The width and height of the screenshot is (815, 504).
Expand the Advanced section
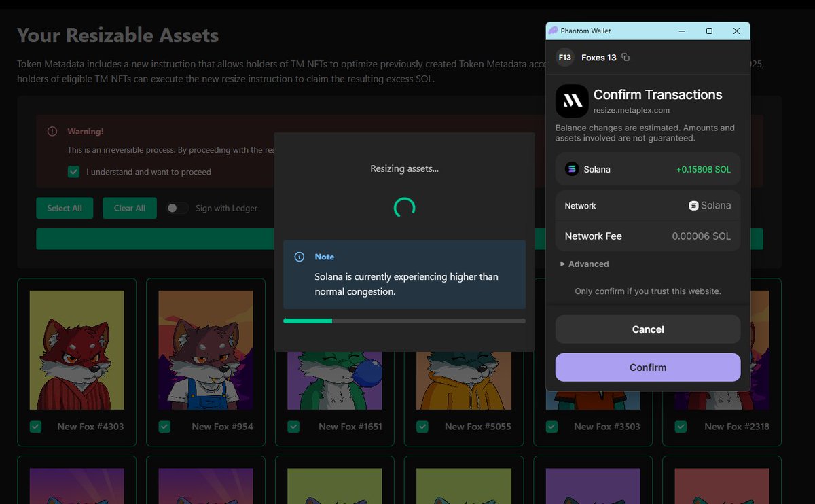584,264
